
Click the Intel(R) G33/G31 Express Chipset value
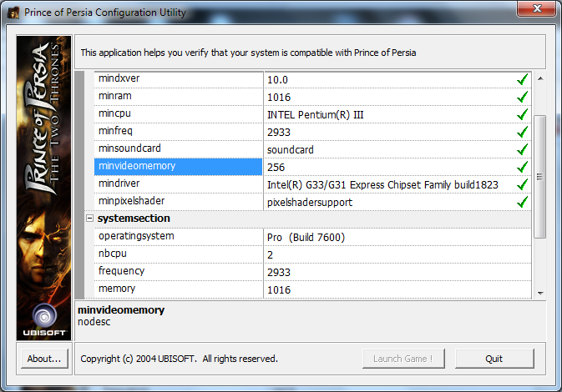(382, 185)
